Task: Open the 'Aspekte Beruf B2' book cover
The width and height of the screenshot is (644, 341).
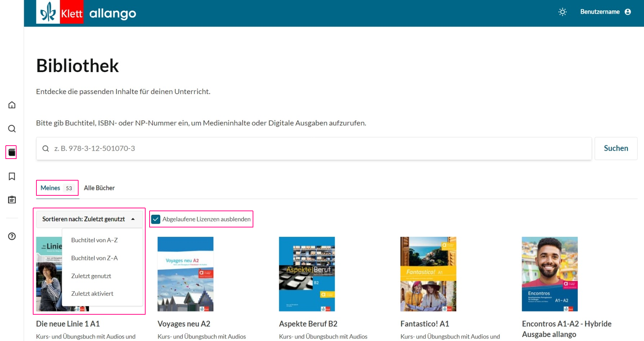Action: (x=307, y=274)
